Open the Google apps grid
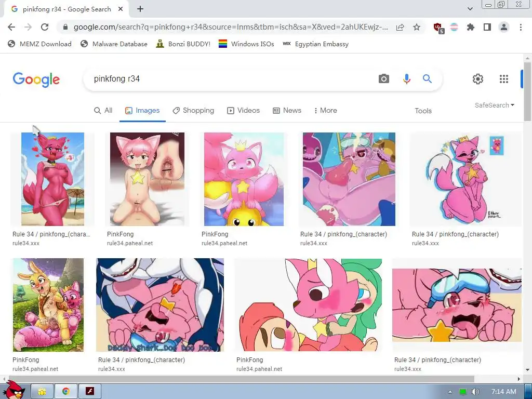Screen dimensions: 532x399 point(504,79)
